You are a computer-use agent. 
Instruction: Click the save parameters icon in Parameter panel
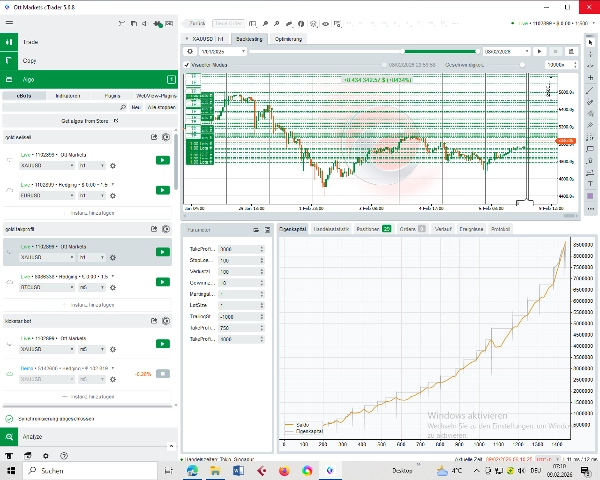267,230
